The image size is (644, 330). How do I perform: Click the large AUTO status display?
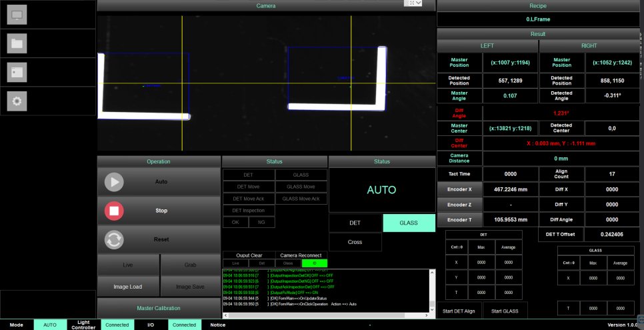tap(382, 190)
